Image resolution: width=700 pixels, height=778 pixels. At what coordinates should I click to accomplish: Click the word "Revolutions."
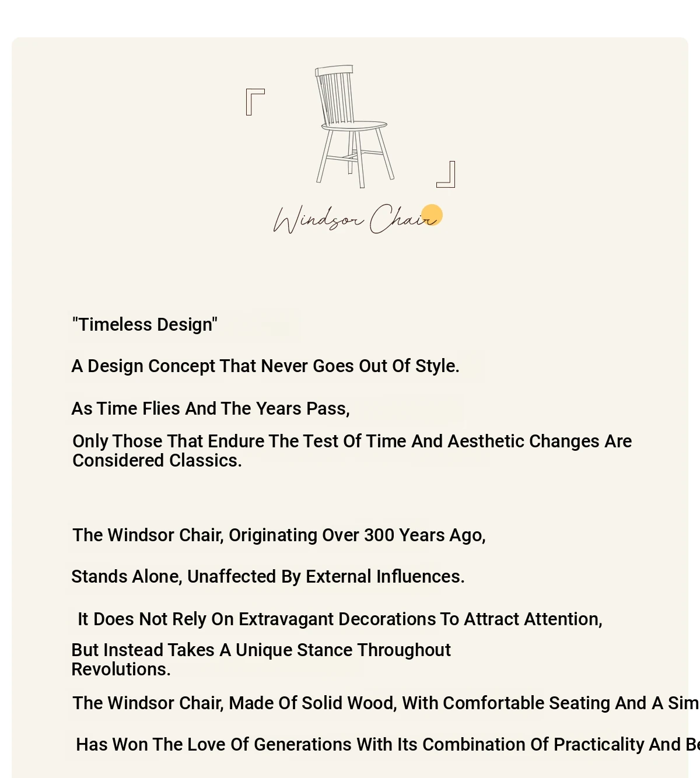click(121, 669)
